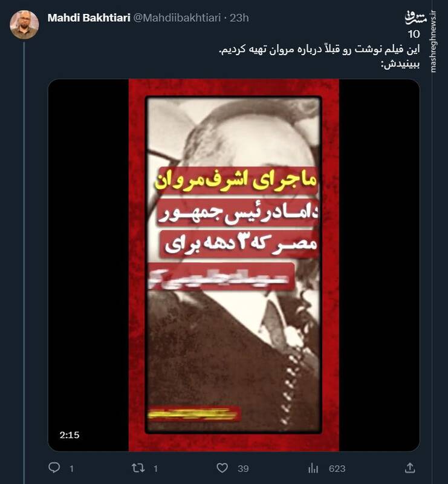Retweet the post using the retweet icon
Image resolution: width=448 pixels, height=484 pixels.
coord(138,468)
